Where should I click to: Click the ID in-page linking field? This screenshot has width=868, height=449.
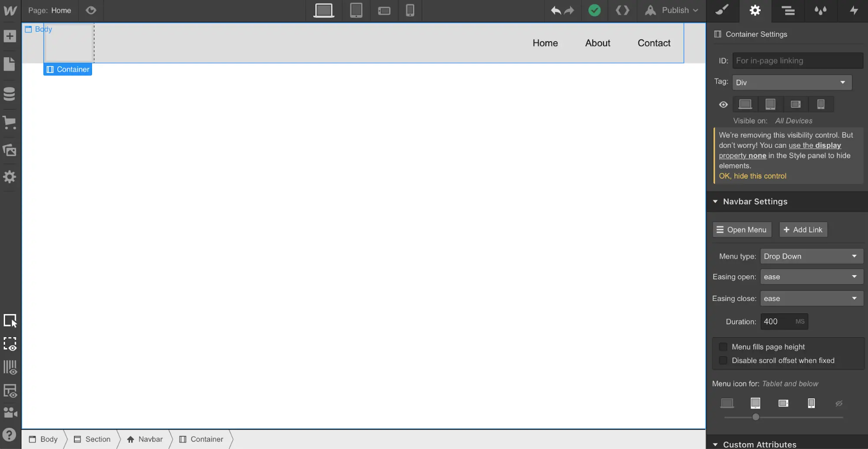click(x=798, y=61)
